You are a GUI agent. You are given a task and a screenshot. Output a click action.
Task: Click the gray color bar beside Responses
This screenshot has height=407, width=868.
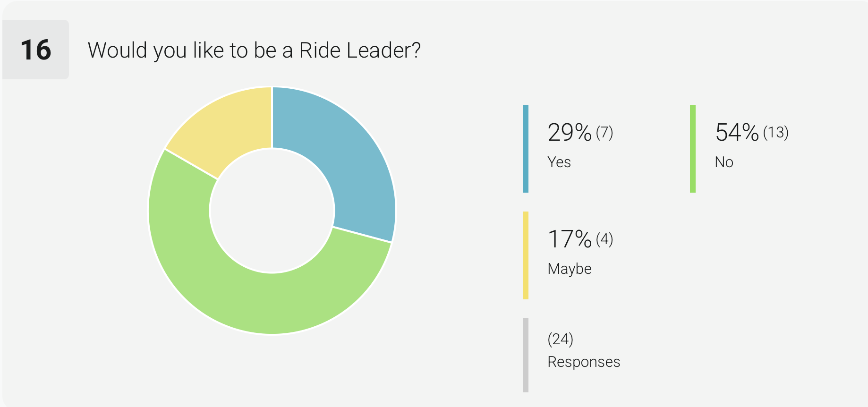coord(526,355)
